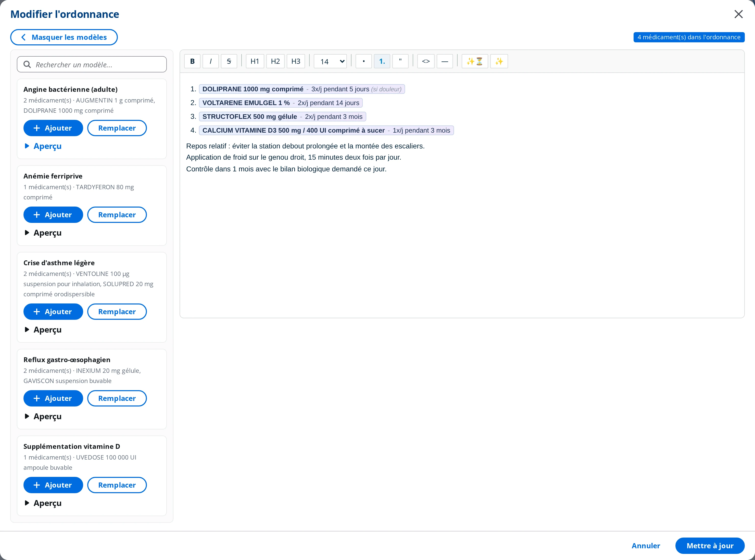Select the DOLIPRANE 1000 mg comprimé medication chip

302,89
